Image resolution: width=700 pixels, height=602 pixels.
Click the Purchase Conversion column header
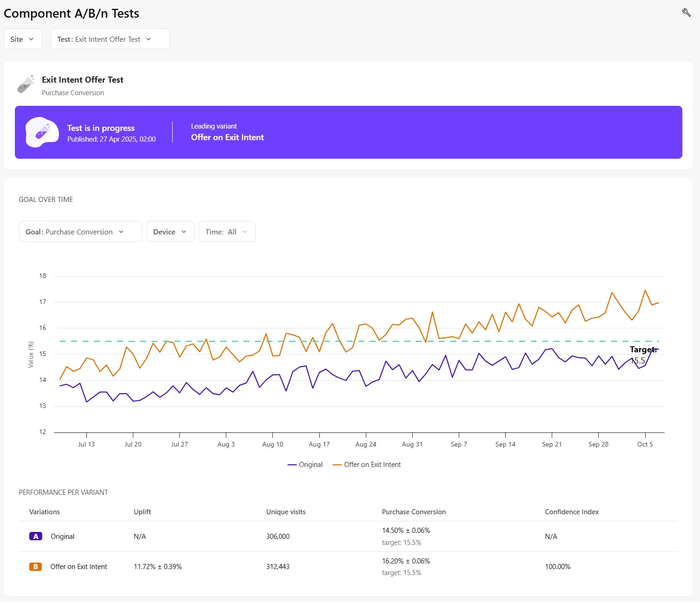(414, 511)
